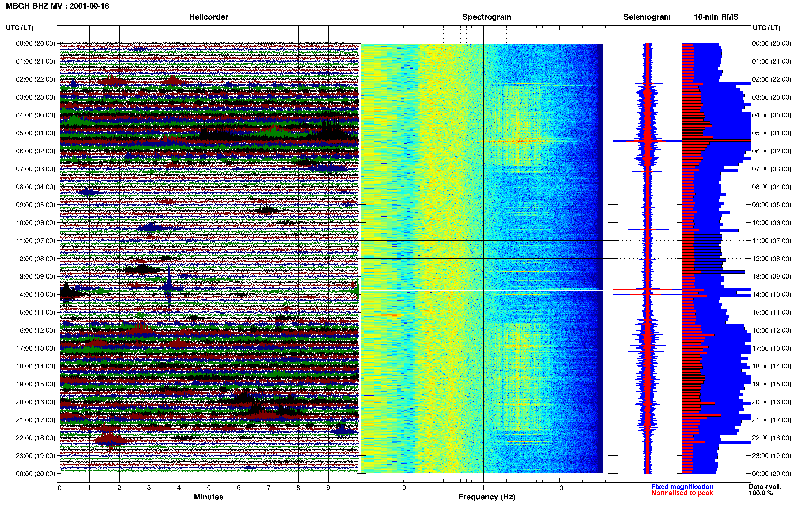812x508 pixels.
Task: Click the minute 5 tick label
Action: [209, 488]
